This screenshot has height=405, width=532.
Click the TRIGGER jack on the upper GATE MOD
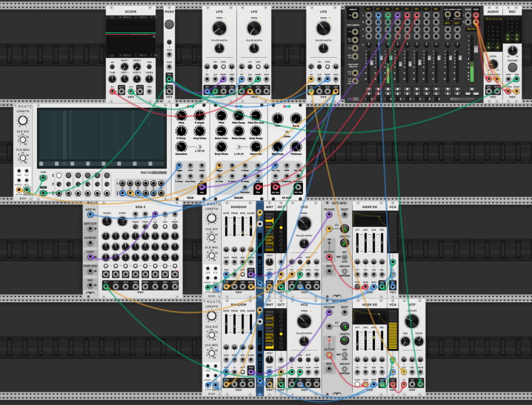pos(328,215)
